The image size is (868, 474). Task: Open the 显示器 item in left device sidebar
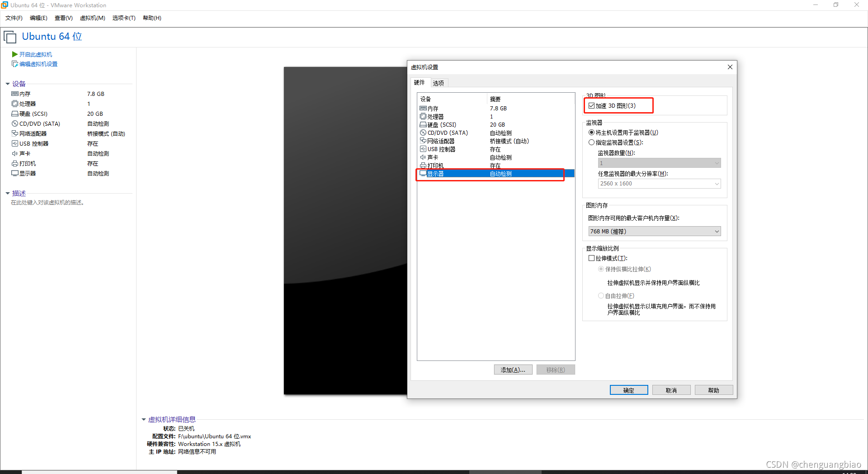(x=27, y=173)
